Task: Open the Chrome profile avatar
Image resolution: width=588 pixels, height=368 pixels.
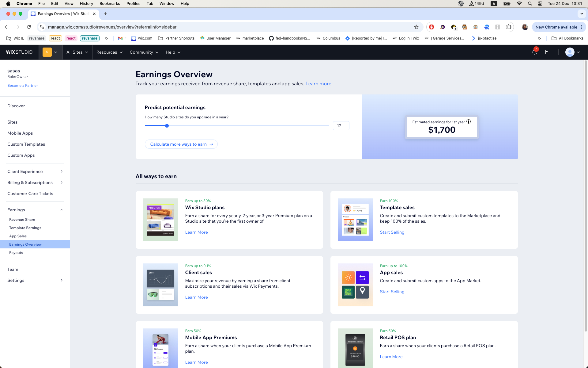Action: 525,27
